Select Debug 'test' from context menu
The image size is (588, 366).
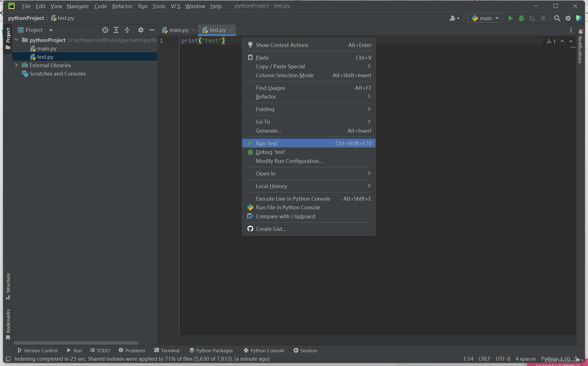point(309,152)
